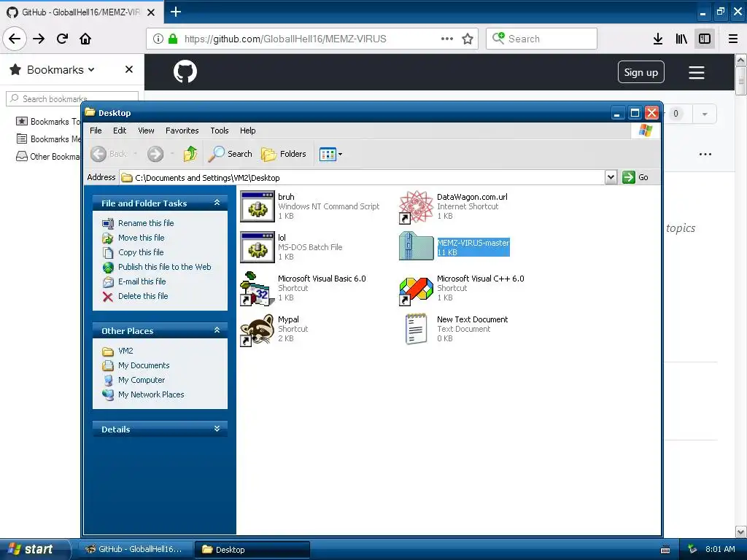Click the Explorer Forward button
The image size is (747, 560).
[x=155, y=154]
